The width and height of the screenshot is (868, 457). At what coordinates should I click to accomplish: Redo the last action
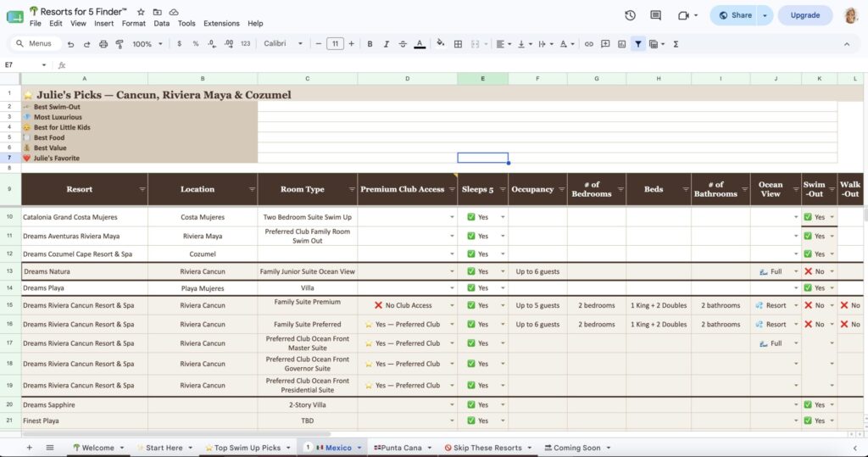coord(87,44)
